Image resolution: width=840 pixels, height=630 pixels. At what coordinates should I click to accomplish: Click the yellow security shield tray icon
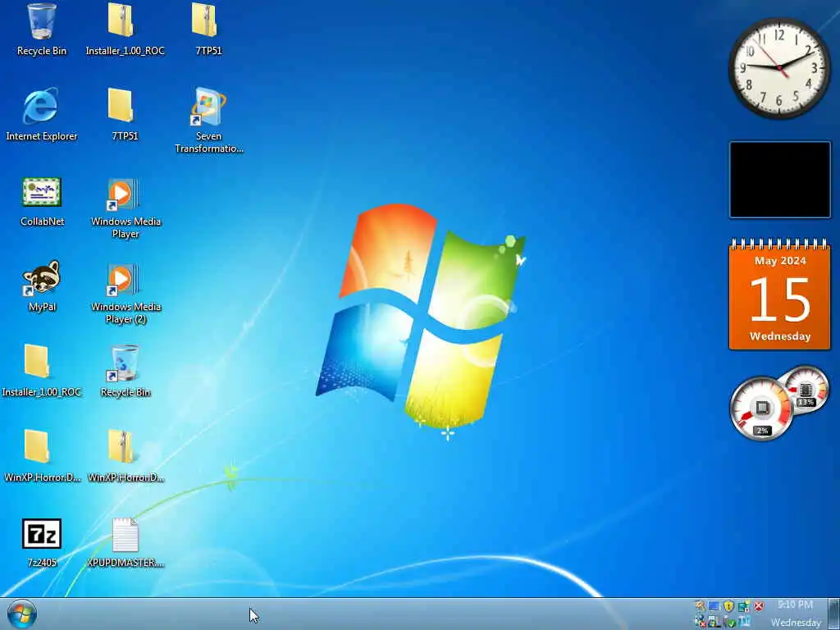[x=728, y=606]
